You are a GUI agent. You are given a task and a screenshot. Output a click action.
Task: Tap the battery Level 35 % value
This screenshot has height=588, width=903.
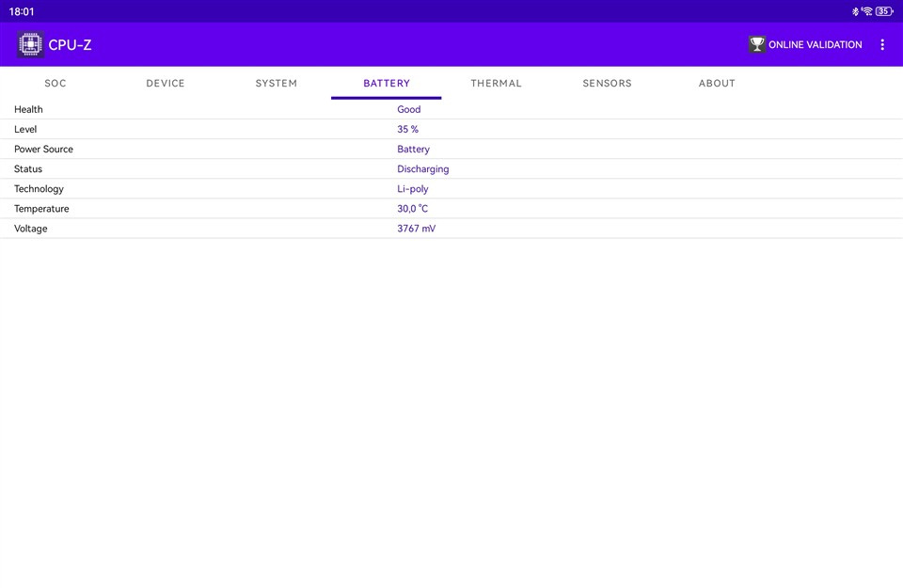point(407,129)
